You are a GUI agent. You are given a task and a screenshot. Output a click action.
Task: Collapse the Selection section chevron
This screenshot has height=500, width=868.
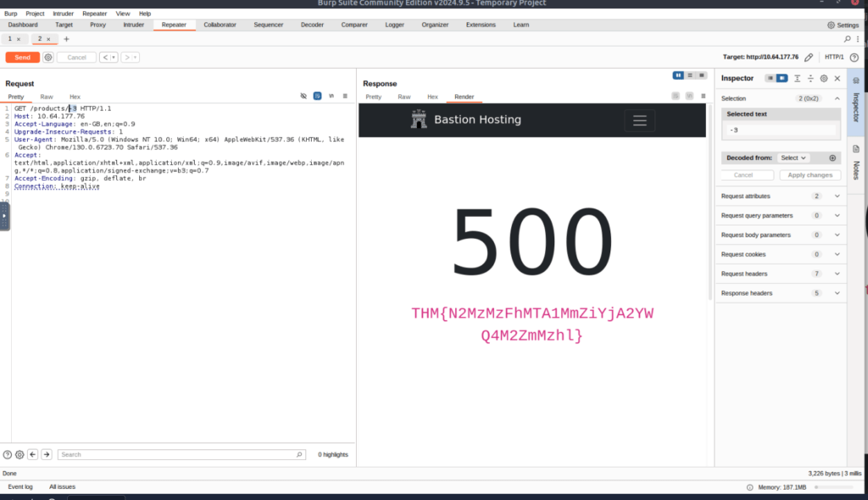pyautogui.click(x=837, y=98)
